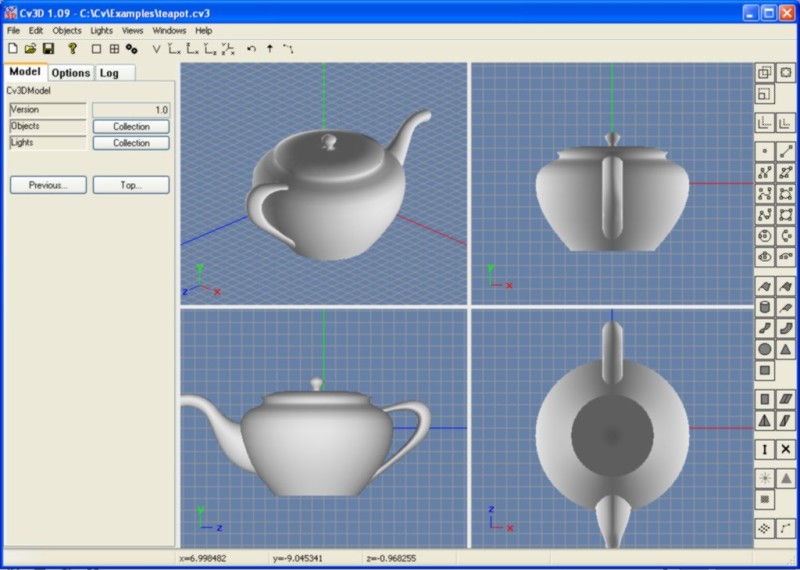Open the File menu
Image resolution: width=800 pixels, height=570 pixels.
13,31
